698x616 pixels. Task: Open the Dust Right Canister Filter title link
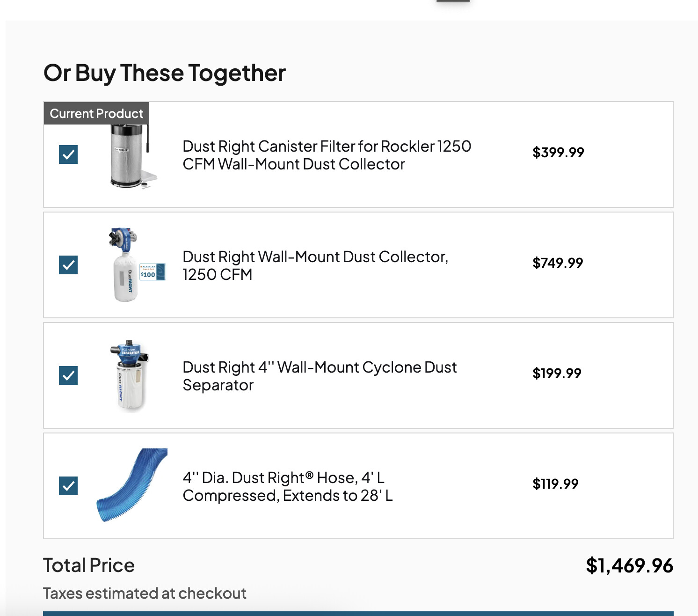pos(327,155)
